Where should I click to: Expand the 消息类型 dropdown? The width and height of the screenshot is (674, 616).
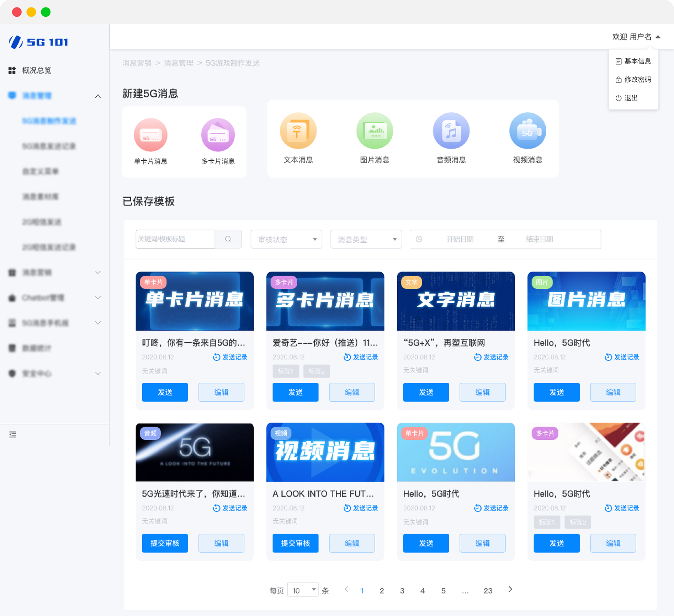pos(366,239)
